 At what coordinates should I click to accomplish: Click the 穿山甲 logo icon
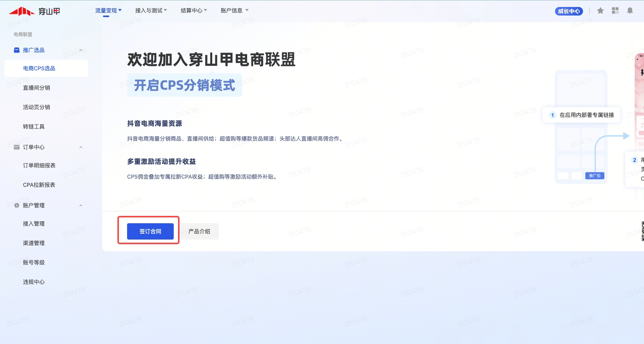[22, 11]
